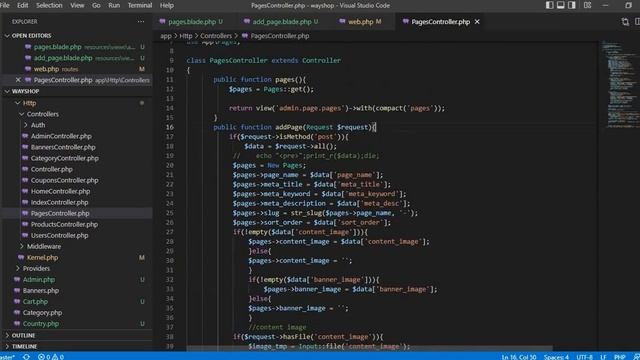Click the Synchronize Changes status icon
This screenshot has height=360, width=640.
(27, 357)
